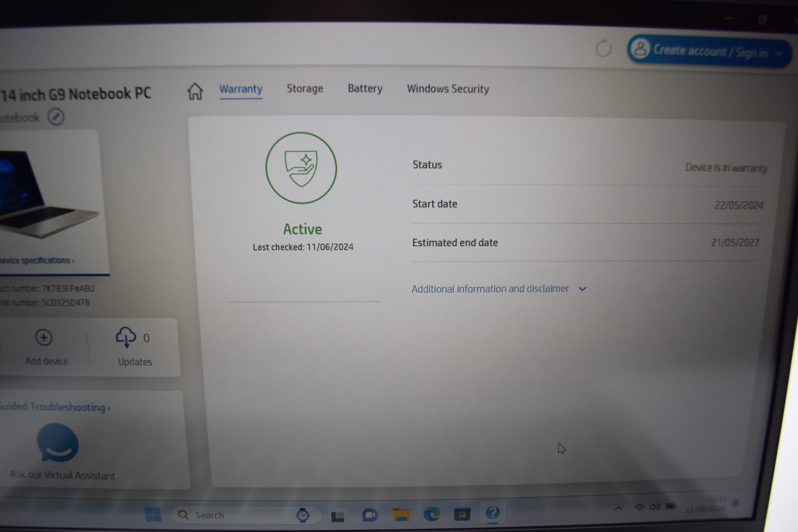Click the Active warranty status text

pos(302,229)
